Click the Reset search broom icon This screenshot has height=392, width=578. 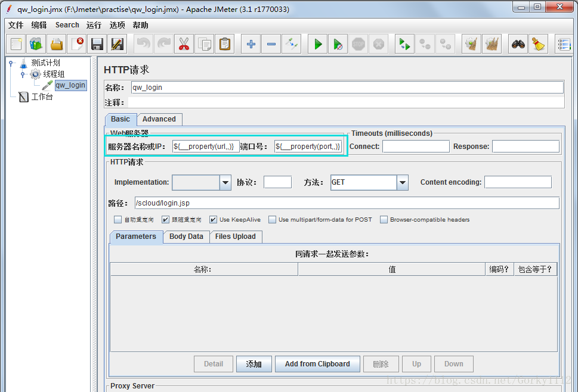tap(538, 45)
